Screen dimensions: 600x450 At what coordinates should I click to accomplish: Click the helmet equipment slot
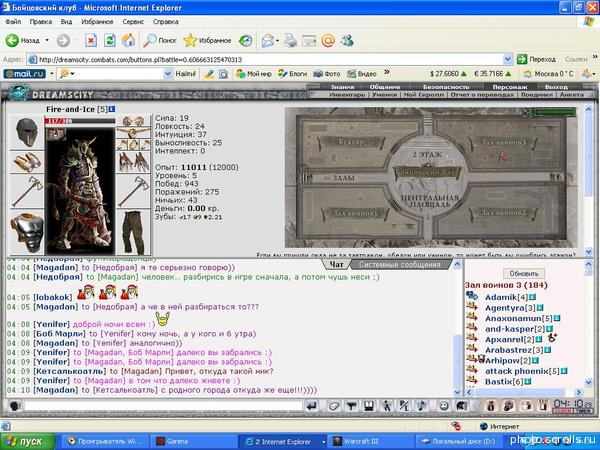[27, 132]
